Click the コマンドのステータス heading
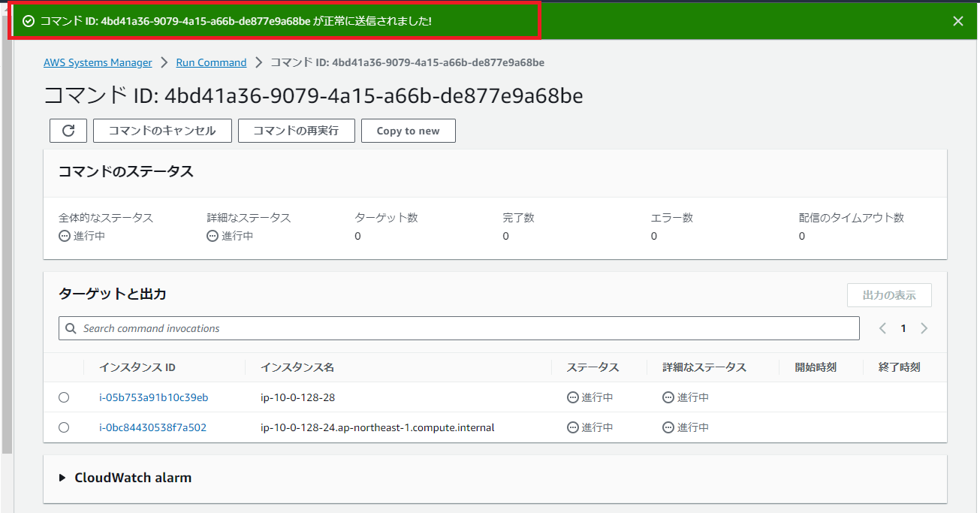 click(x=126, y=172)
